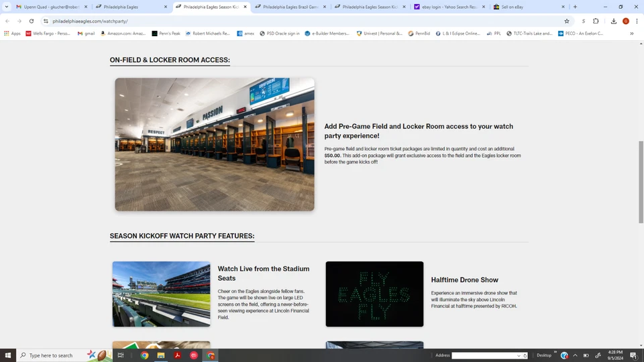This screenshot has width=644, height=362.
Task: Open the L & I Eclipse Online bookmark
Action: point(458,34)
